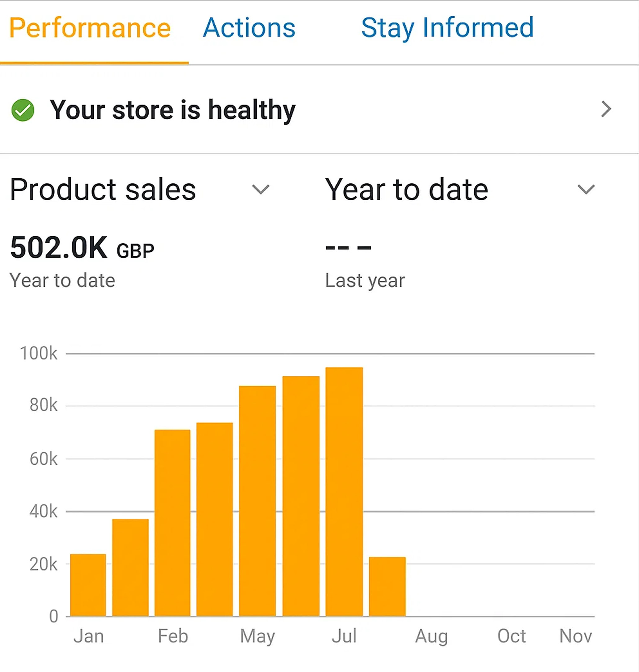The height and width of the screenshot is (672, 639).
Task: Select the Performance tab
Action: (x=90, y=28)
